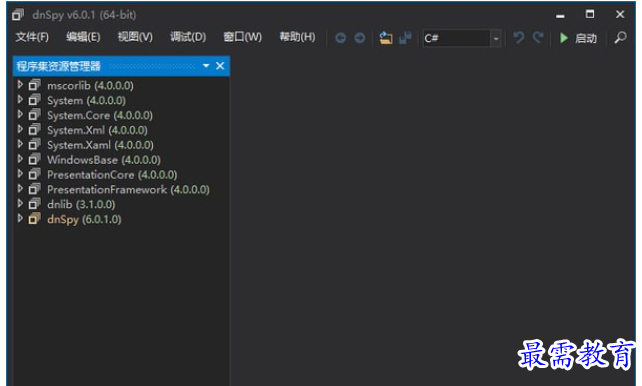Viewport: 642px width, 386px height.
Task: Open the 文件(F) menu
Action: tap(32, 37)
